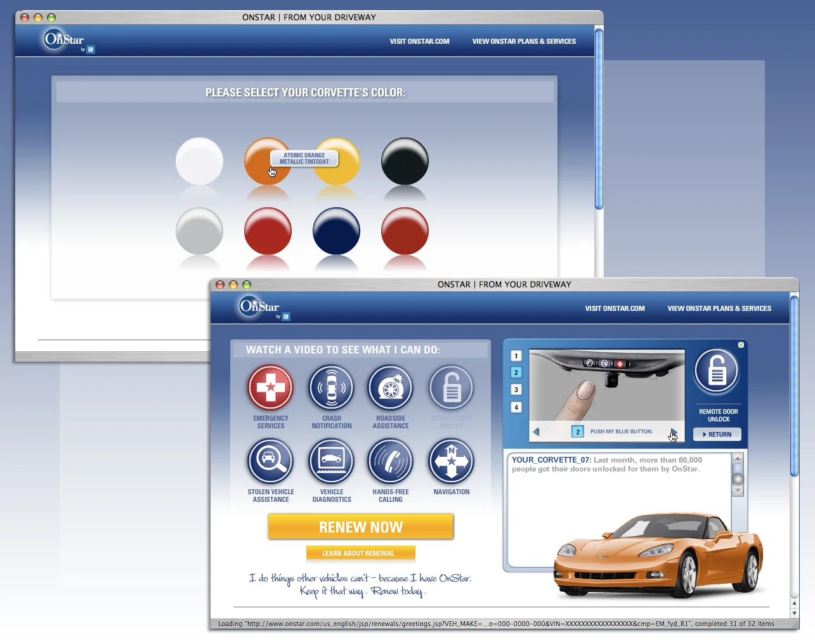Screen dimensions: 815x644
Task: Click the 'Please select your Corvette's color' heading
Action: click(305, 93)
